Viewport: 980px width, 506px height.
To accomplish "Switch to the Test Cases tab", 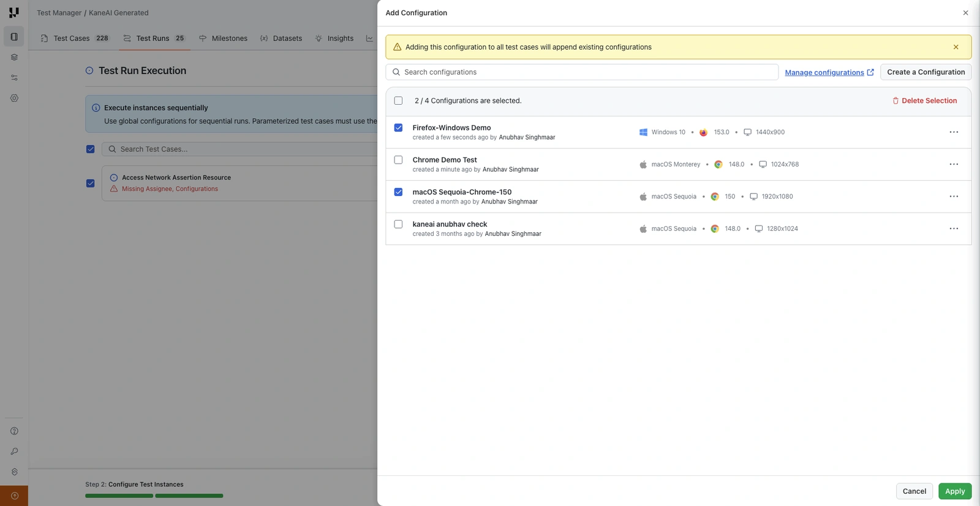I will coord(74,38).
